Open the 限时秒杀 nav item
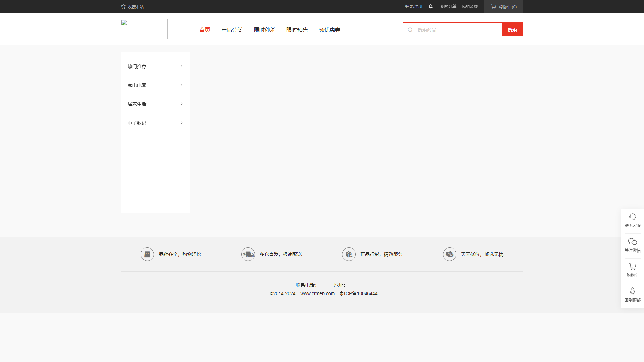 (x=264, y=30)
